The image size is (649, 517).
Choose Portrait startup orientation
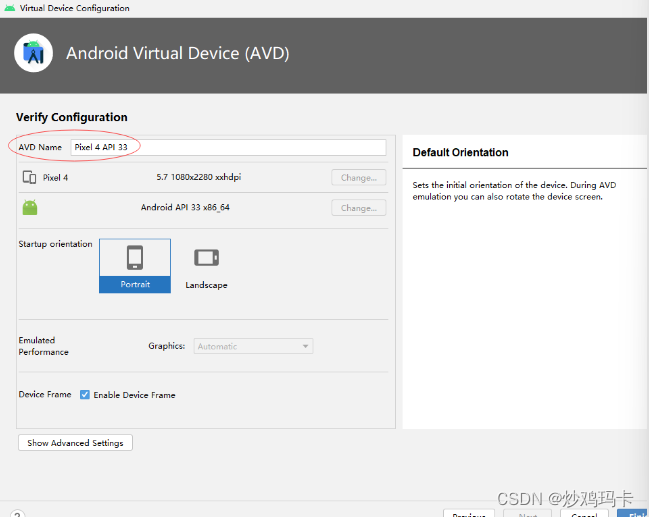tap(135, 266)
